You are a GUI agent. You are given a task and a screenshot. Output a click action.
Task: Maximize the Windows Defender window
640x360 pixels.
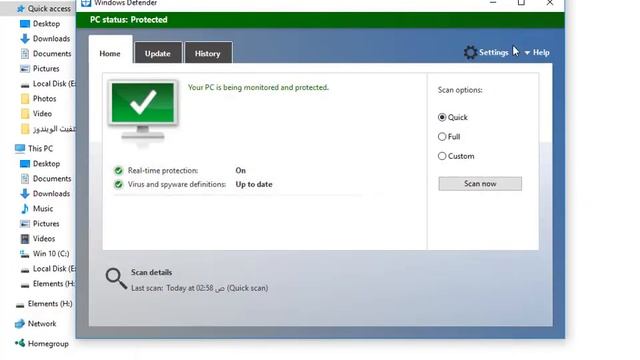(x=521, y=3)
